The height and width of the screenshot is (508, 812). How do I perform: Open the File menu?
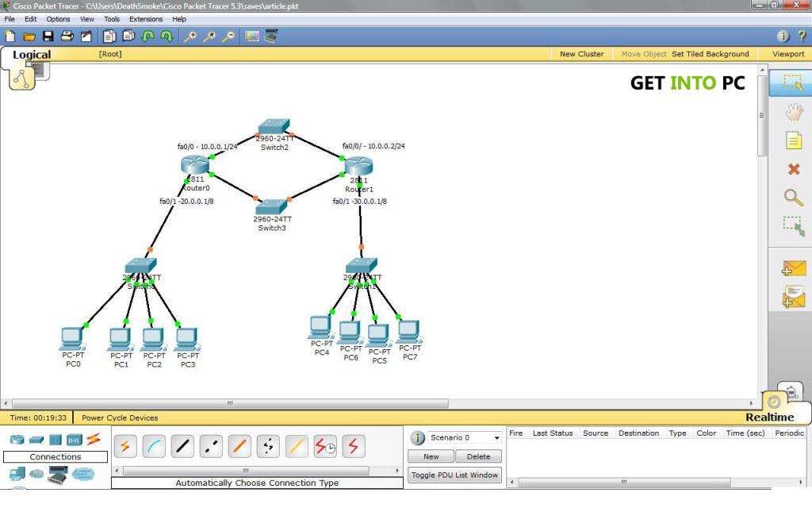(x=10, y=19)
